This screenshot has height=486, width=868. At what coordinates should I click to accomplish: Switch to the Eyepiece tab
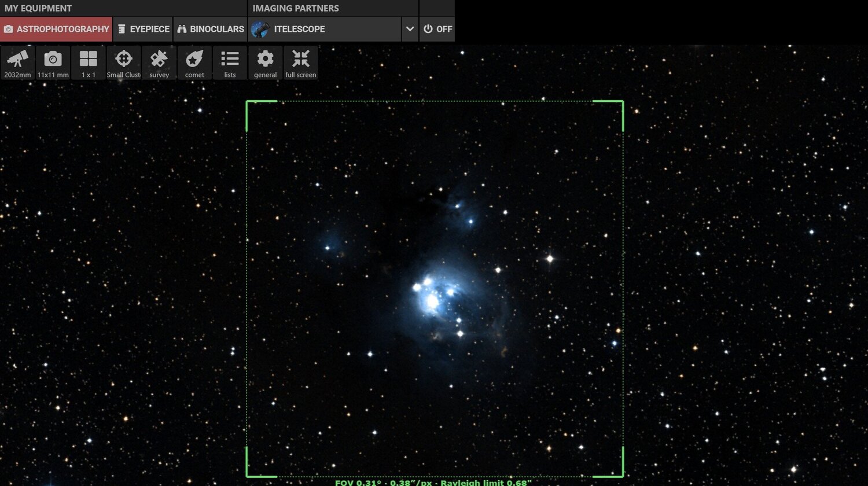143,28
